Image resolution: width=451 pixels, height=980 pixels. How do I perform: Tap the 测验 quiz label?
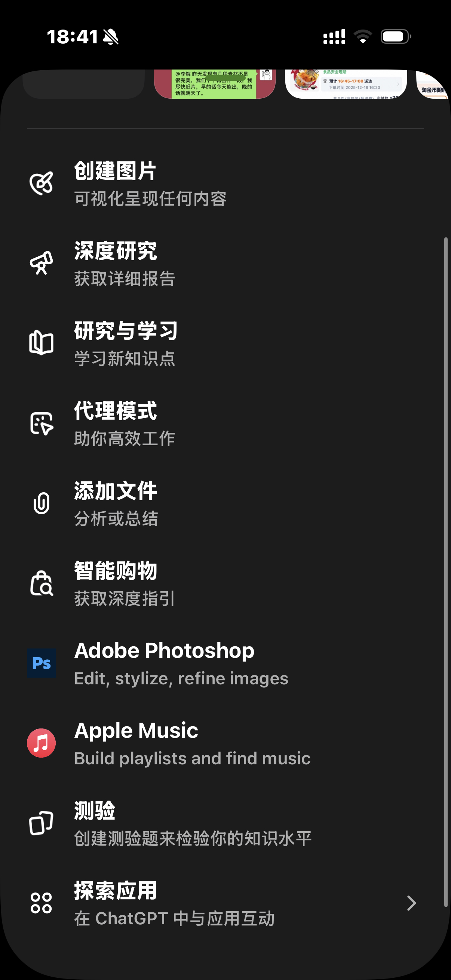(x=95, y=811)
